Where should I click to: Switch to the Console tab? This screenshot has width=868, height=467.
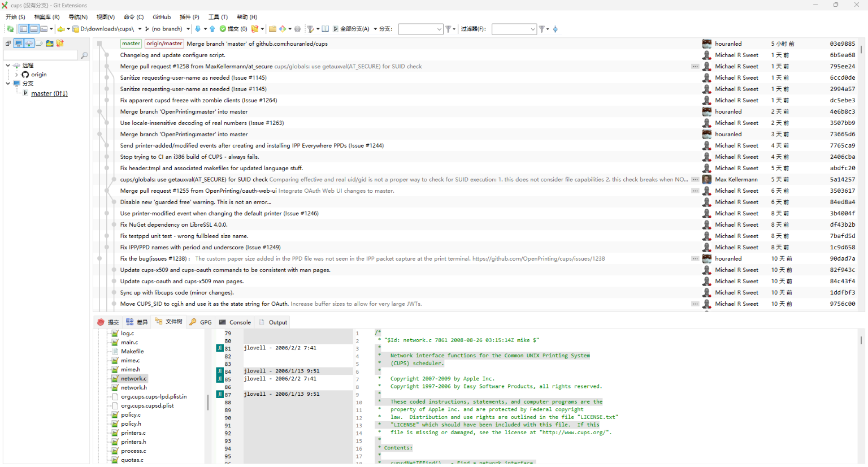click(x=235, y=322)
